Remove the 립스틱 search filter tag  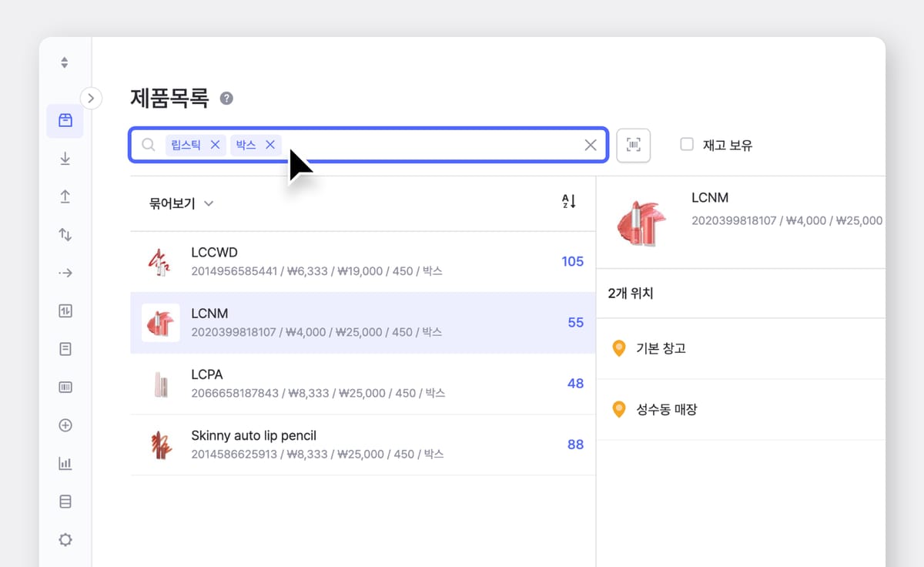point(215,145)
